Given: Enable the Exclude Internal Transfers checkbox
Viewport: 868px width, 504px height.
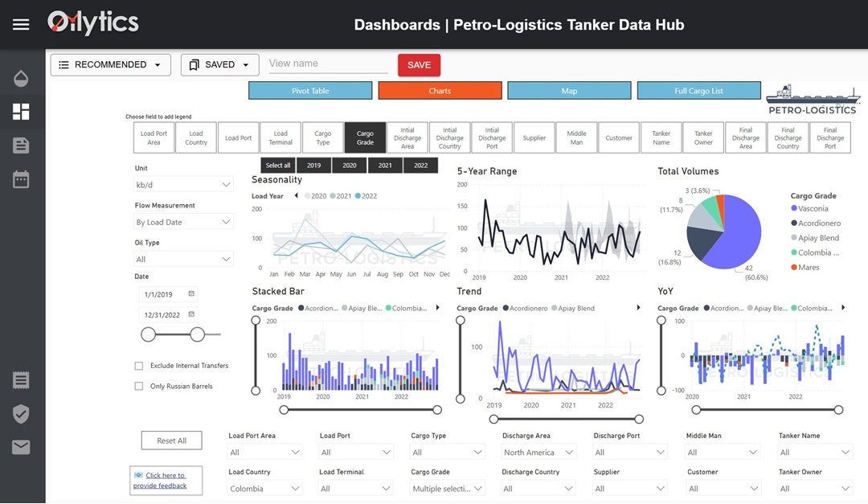Looking at the screenshot, I should click(139, 364).
